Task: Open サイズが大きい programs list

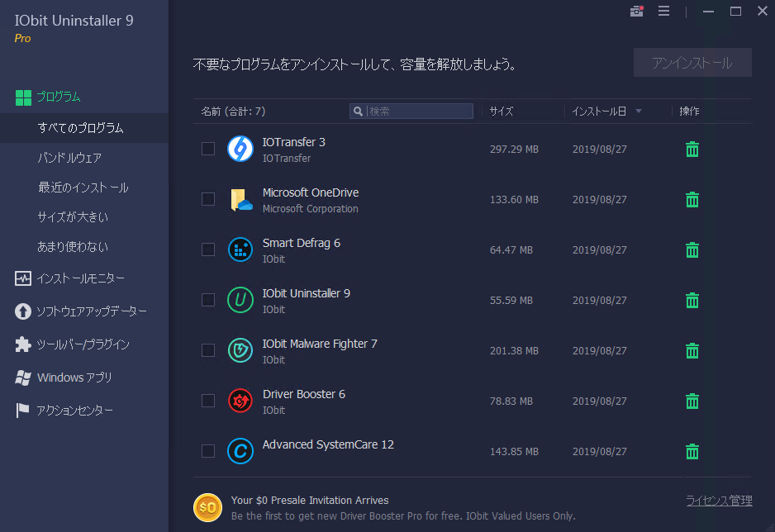Action: (73, 217)
